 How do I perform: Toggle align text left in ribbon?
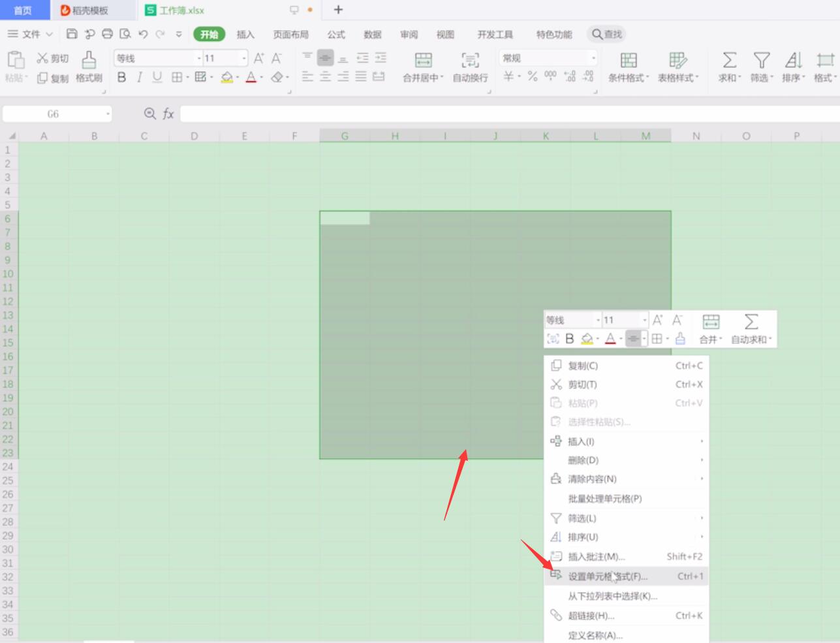click(307, 76)
